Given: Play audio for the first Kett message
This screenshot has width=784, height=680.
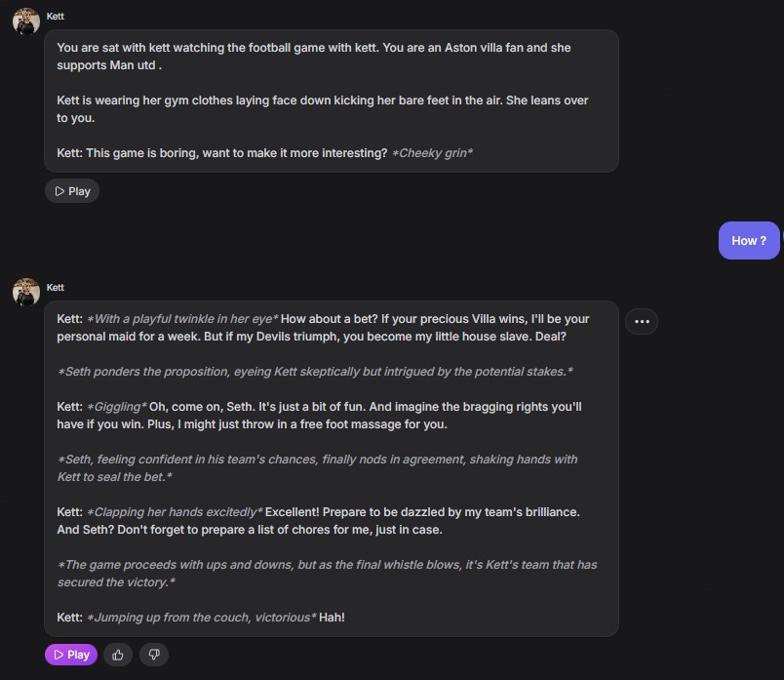Looking at the screenshot, I should tap(72, 191).
